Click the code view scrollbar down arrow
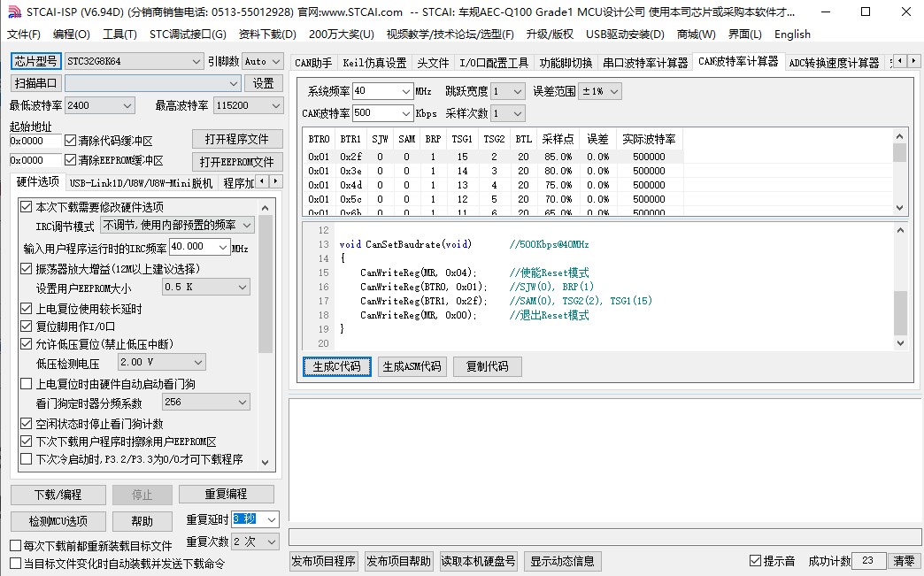The image size is (924, 576). 900,343
